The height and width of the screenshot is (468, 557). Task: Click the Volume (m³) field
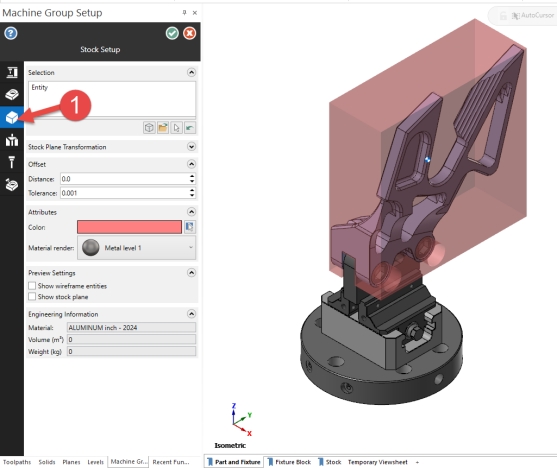point(131,340)
